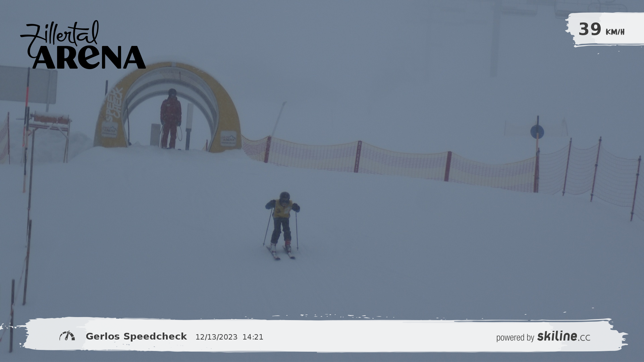Click the Speed Check text on arch
This screenshot has height=362, width=644.
click(x=114, y=105)
